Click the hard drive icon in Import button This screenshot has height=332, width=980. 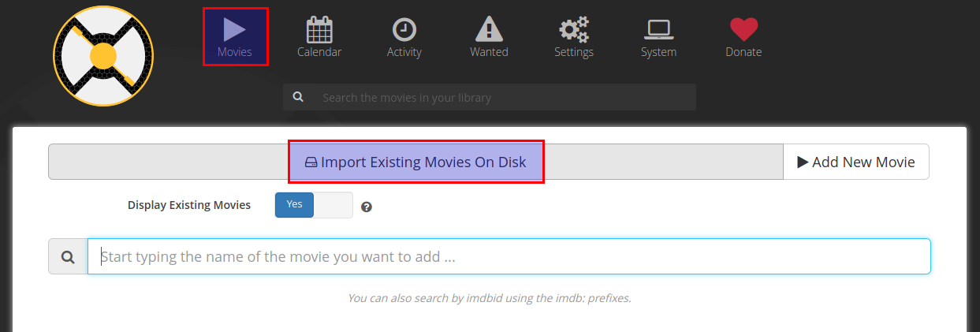pyautogui.click(x=311, y=162)
